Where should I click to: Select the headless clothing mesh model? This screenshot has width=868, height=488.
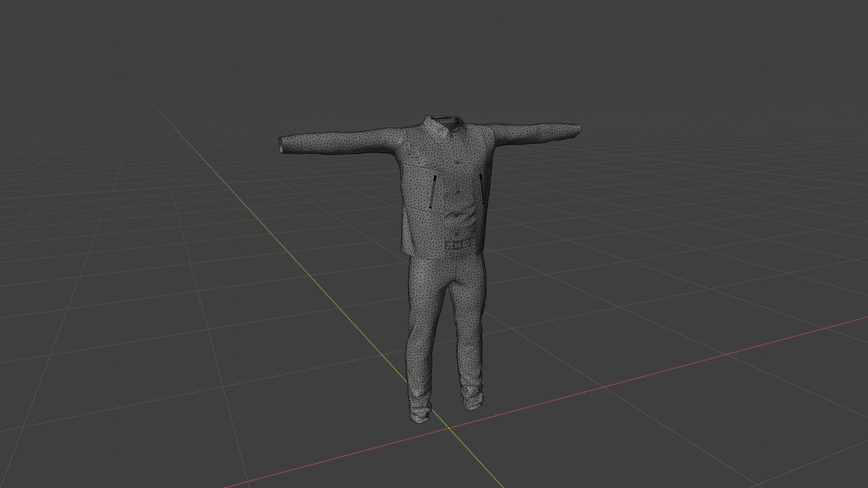pyautogui.click(x=441, y=226)
